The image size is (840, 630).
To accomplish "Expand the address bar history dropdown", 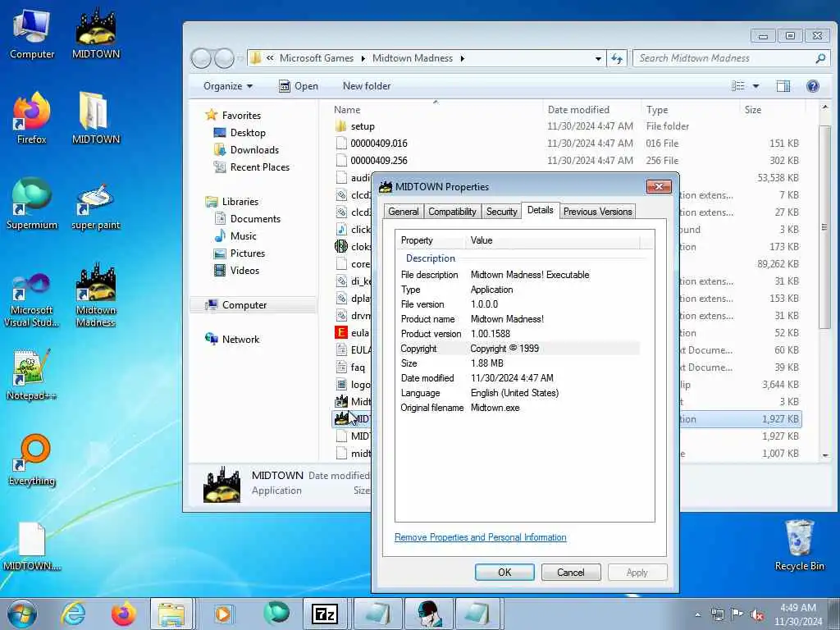I will 598,58.
